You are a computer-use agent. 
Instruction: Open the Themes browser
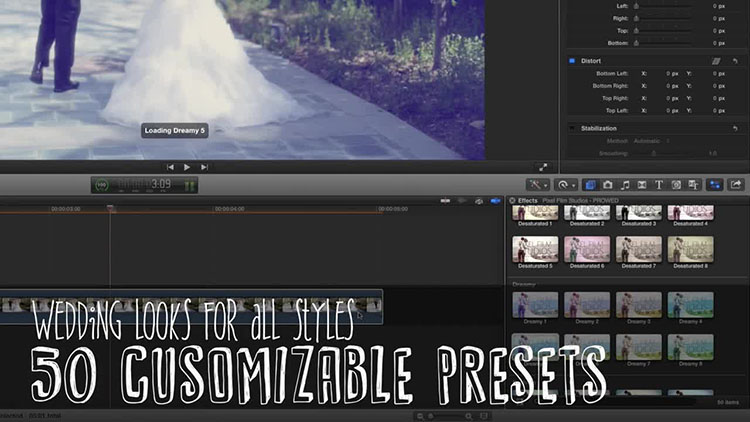pyautogui.click(x=693, y=185)
